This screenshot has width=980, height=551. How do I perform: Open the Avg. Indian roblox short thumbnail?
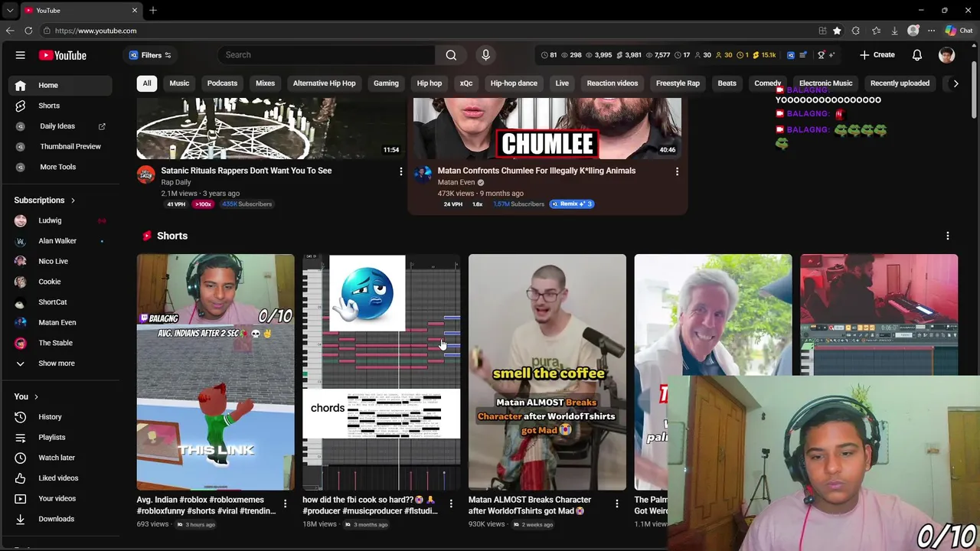pos(215,372)
